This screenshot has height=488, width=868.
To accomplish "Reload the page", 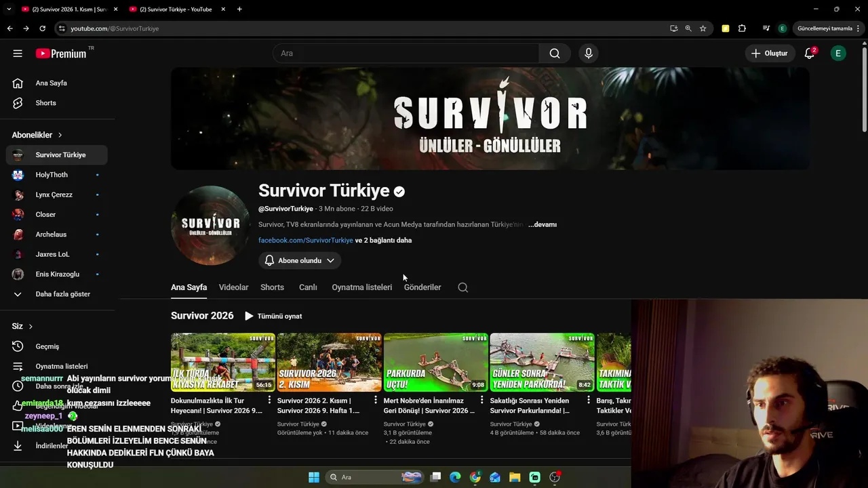I will click(42, 28).
